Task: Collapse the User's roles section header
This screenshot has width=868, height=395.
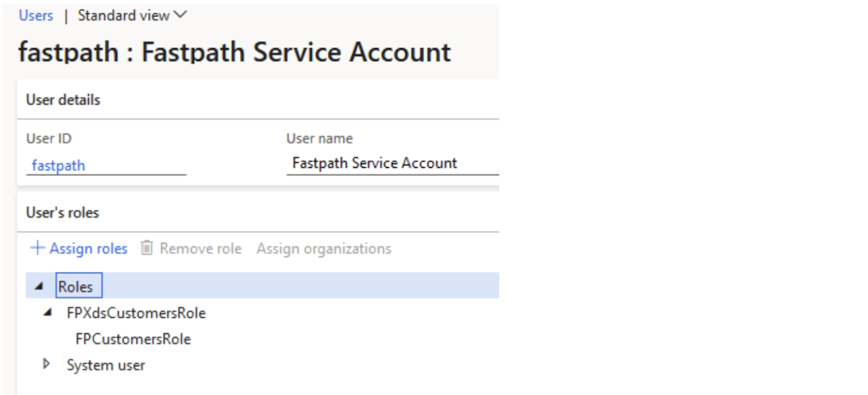Action: (x=62, y=213)
